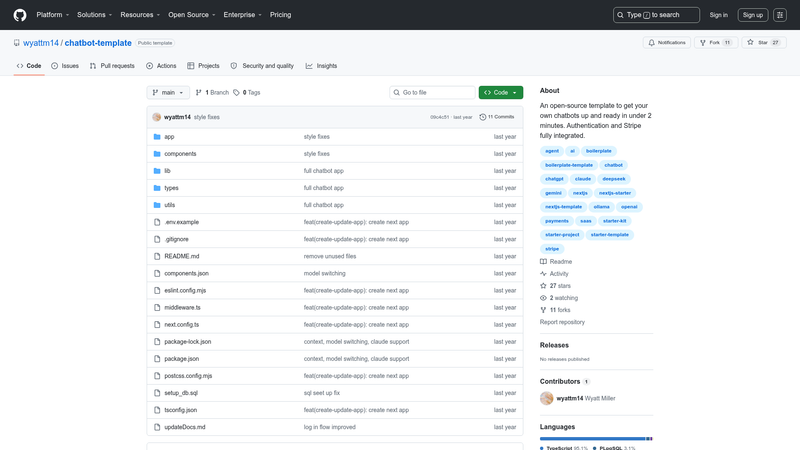The height and width of the screenshot is (450, 800).
Task: Click the chatbot topic tag
Action: pos(613,165)
